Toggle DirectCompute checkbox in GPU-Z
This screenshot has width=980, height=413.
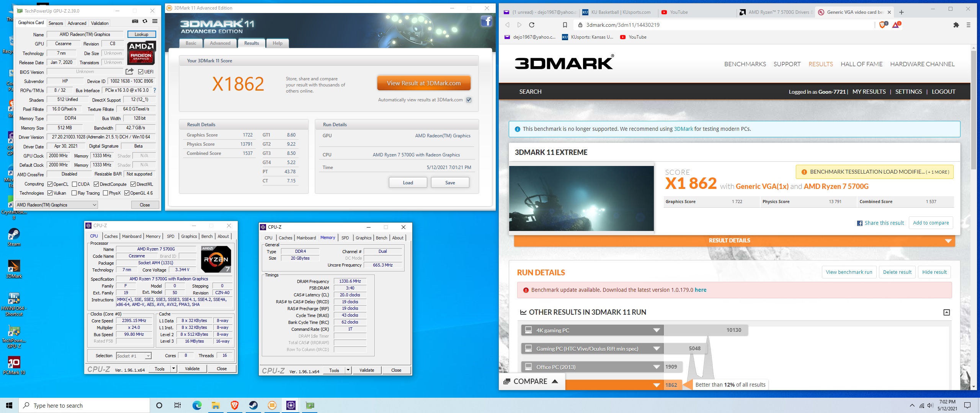coord(96,184)
